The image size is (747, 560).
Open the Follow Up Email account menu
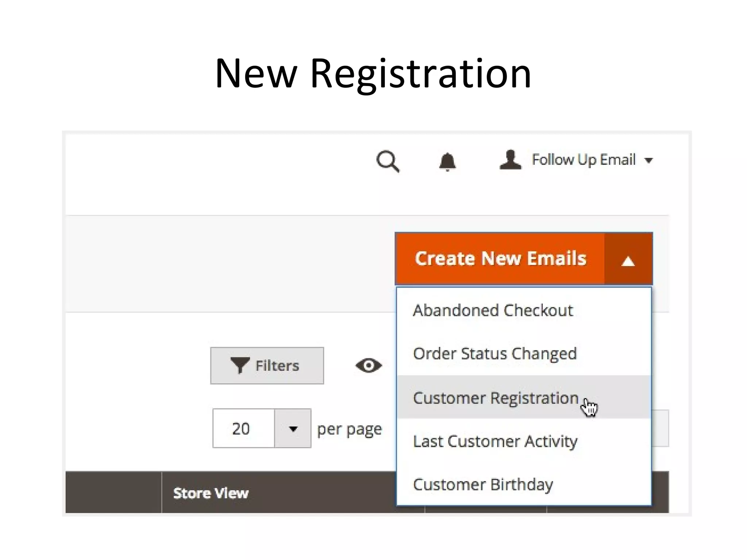coord(592,160)
